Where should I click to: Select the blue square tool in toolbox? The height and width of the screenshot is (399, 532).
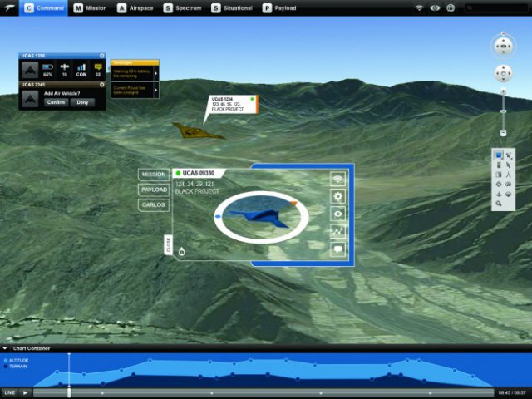pyautogui.click(x=499, y=155)
